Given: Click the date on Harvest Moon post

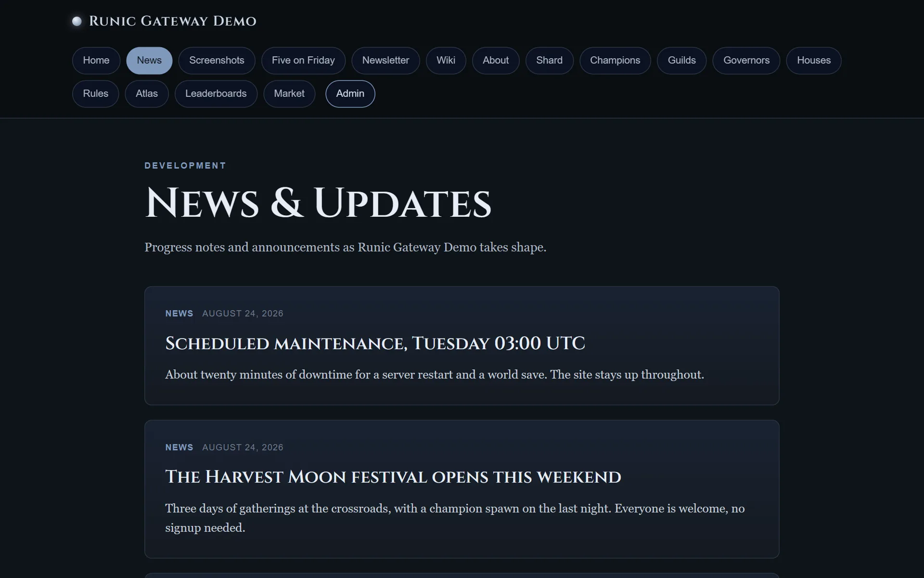Looking at the screenshot, I should coord(243,447).
